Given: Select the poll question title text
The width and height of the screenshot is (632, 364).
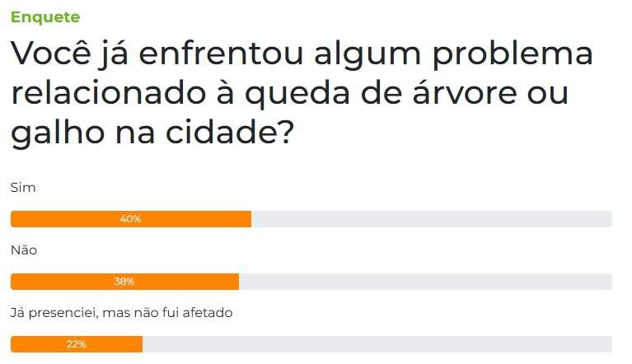Looking at the screenshot, I should click(302, 93).
